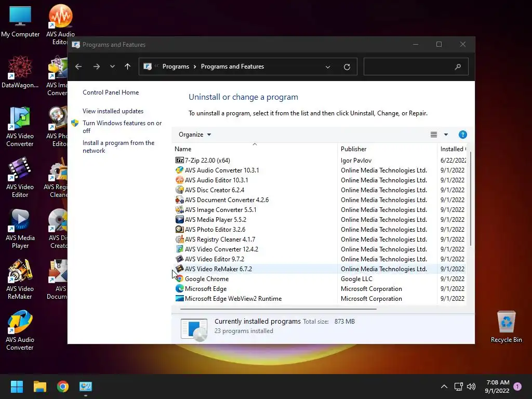Go back with the back arrow
Image resolution: width=532 pixels, height=399 pixels.
coord(78,66)
